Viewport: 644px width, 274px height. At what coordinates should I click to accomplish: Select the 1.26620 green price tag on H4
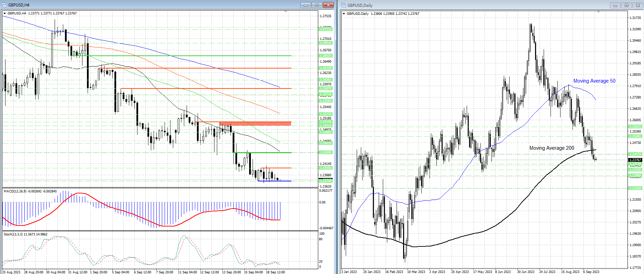pos(325,56)
